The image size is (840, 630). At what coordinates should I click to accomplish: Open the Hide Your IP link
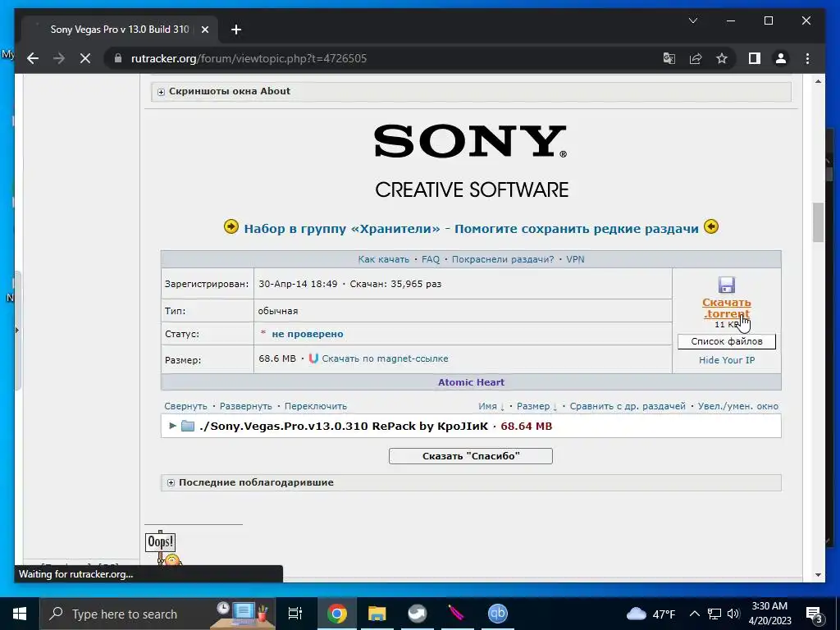coord(727,360)
